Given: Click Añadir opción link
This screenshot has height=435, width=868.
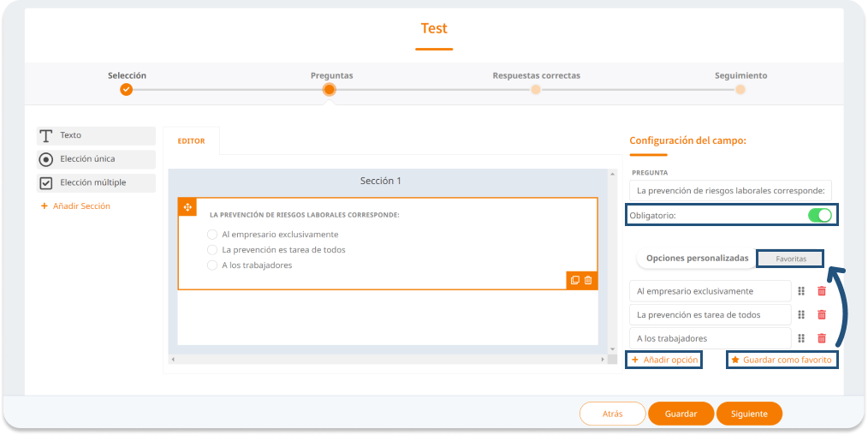Looking at the screenshot, I should [x=664, y=361].
